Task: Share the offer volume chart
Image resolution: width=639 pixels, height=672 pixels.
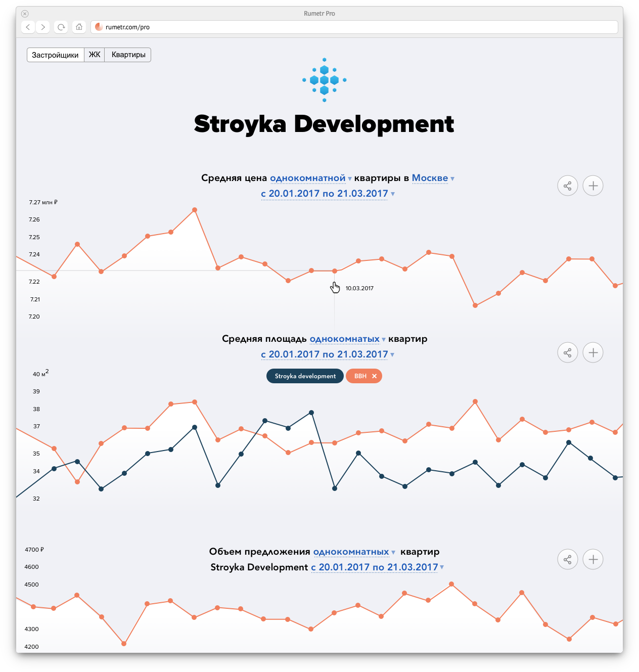Action: (567, 560)
